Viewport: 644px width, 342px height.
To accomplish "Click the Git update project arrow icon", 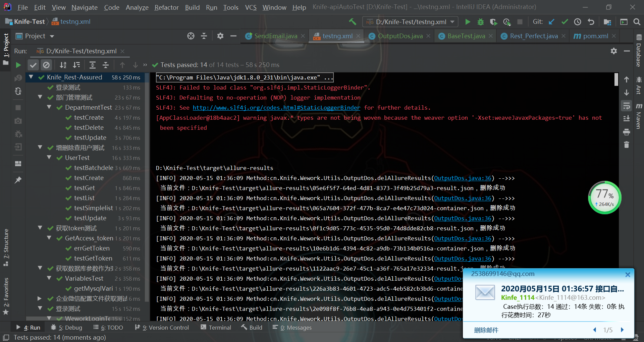I will tap(551, 22).
